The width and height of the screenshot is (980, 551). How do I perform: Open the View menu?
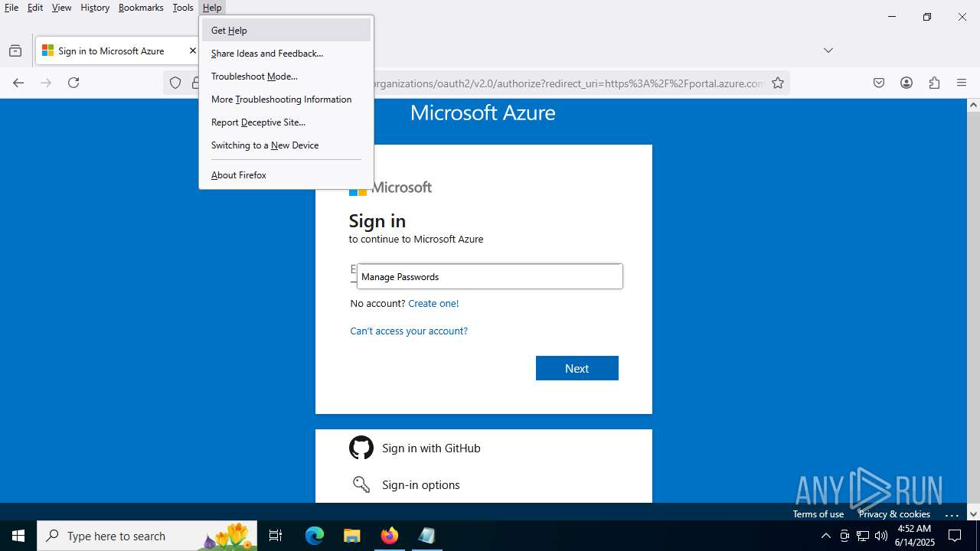pos(61,8)
